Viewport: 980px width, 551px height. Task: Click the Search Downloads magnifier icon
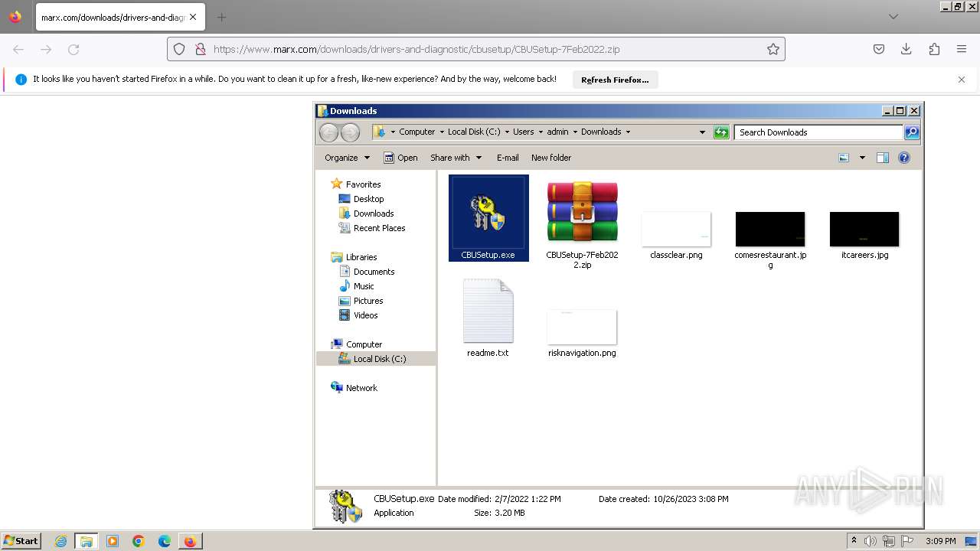tap(911, 132)
